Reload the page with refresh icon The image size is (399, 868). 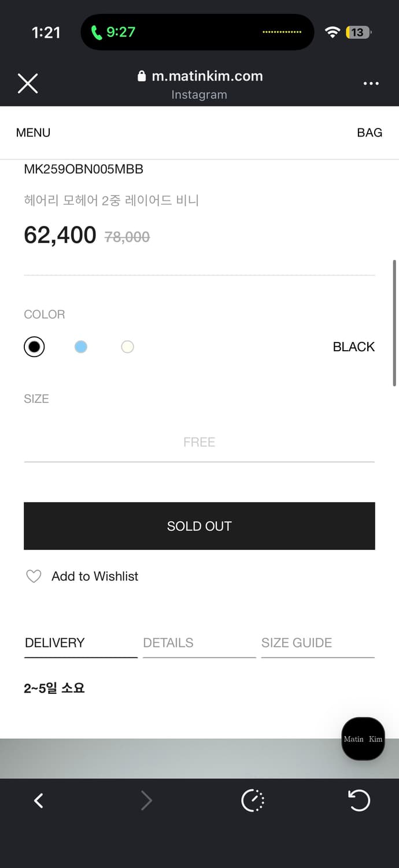coord(359,801)
